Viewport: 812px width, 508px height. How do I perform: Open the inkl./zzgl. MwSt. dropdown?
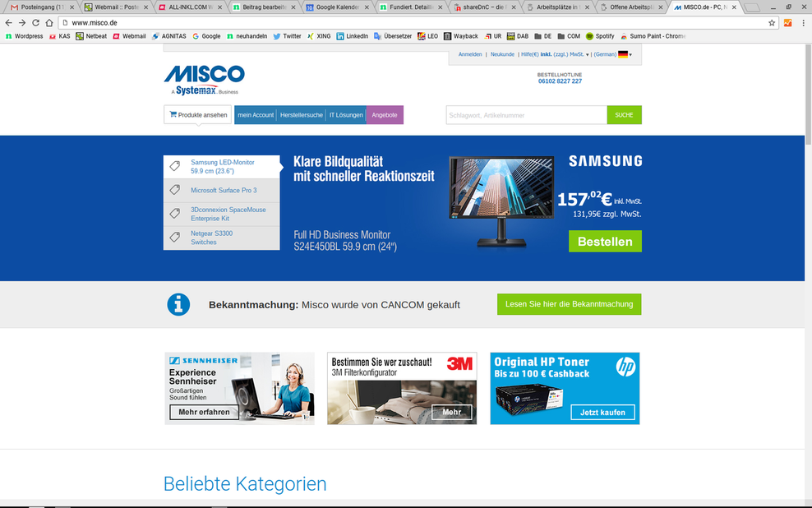pyautogui.click(x=564, y=54)
